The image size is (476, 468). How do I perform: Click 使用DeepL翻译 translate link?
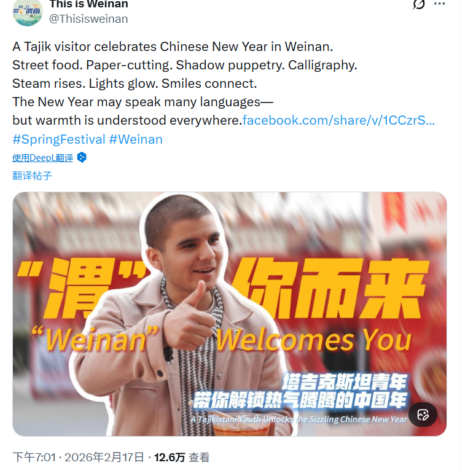[42, 158]
